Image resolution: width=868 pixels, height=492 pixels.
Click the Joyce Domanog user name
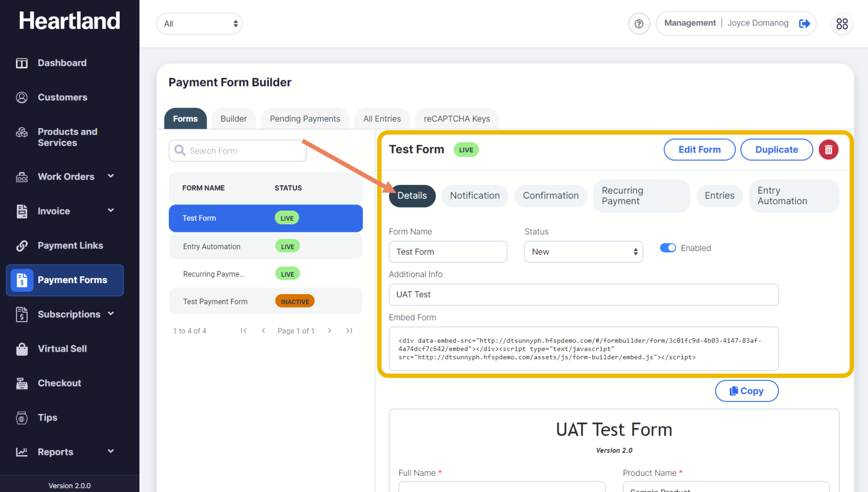(x=757, y=23)
